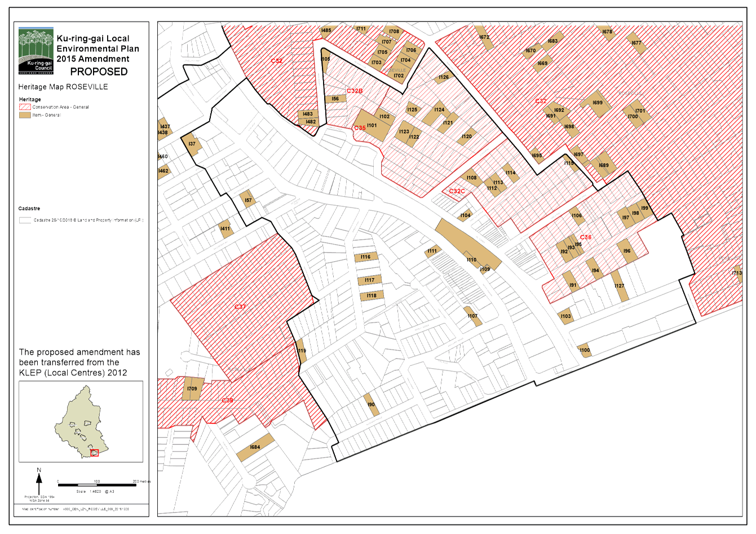Click heritage item I56
The width and height of the screenshot is (756, 534).
pyautogui.click(x=335, y=99)
